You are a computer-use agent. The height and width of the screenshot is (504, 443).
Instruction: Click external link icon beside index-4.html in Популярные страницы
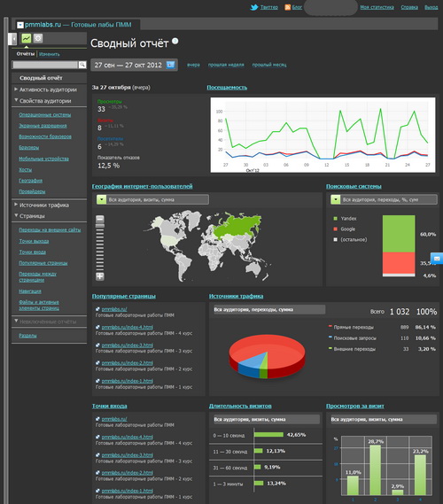coord(97,327)
